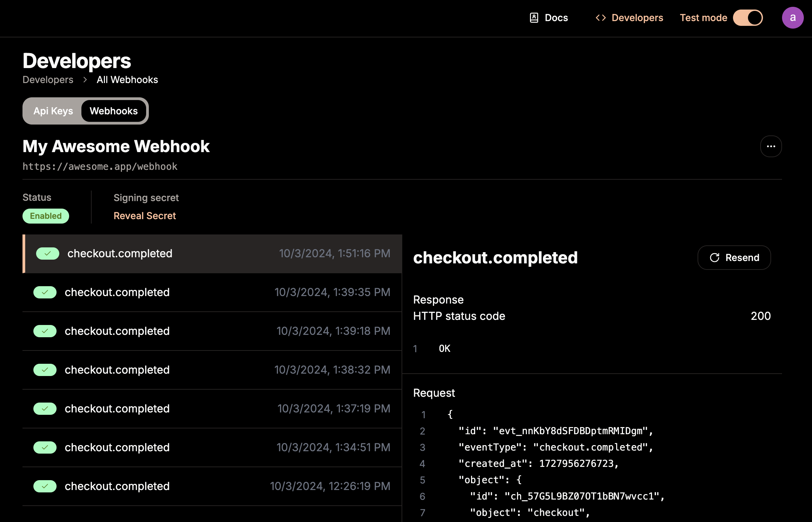Viewport: 812px width, 522px height.
Task: Switch to the Api Keys tab
Action: [x=53, y=111]
